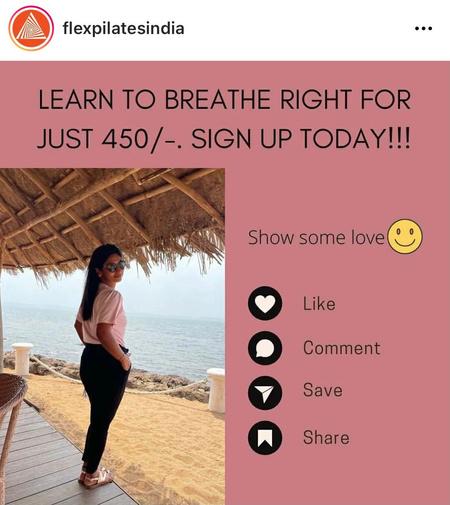Tap the paper plane icon beside Save

(x=265, y=393)
